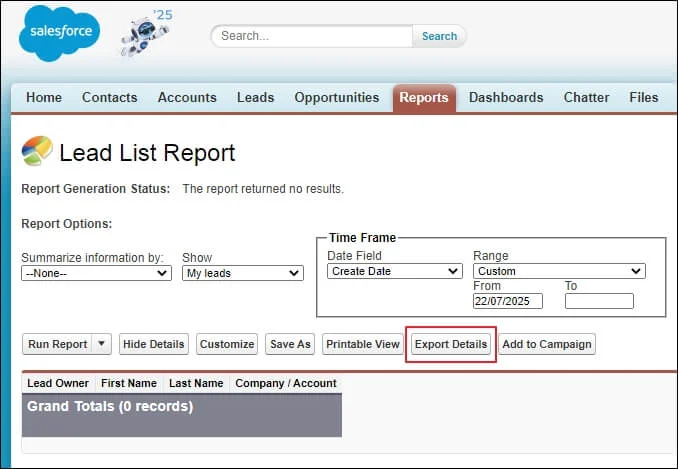Select the Opportunities tab
The width and height of the screenshot is (678, 469).
[337, 97]
